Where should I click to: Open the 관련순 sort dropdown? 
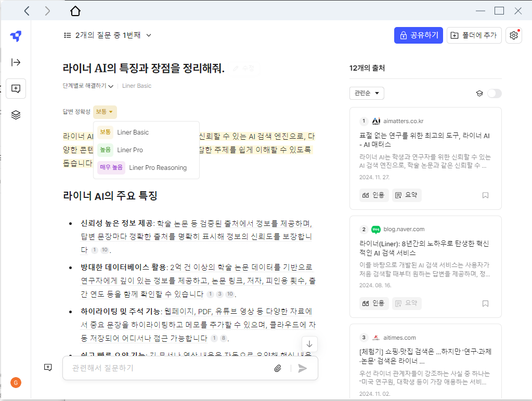(x=367, y=93)
